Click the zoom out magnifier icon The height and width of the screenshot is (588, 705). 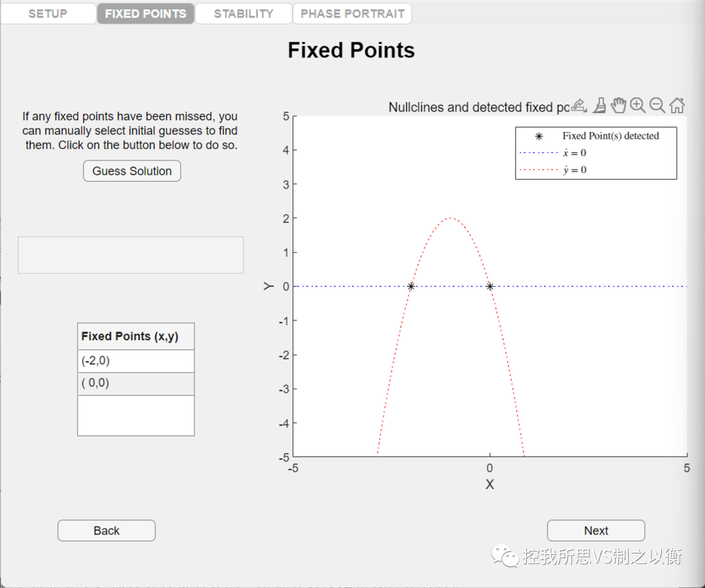pos(657,105)
